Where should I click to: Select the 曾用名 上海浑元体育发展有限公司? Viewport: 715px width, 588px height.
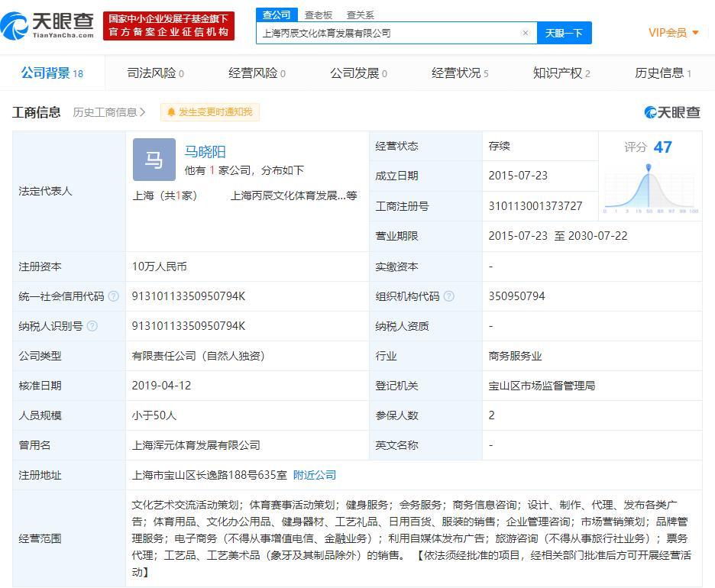(x=196, y=445)
